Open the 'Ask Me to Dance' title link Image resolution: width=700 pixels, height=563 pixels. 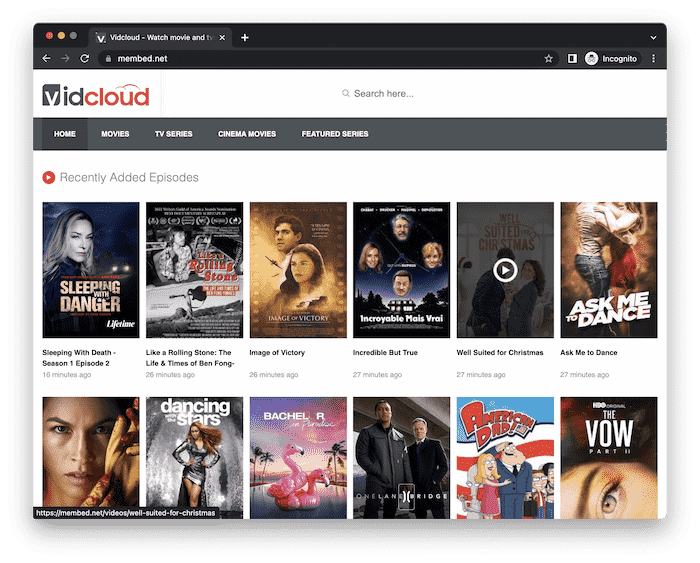(589, 353)
